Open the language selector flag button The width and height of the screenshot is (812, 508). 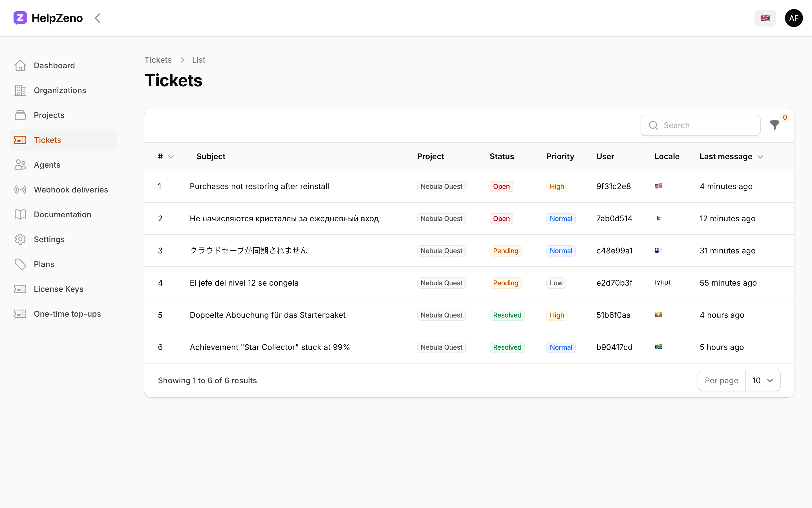point(765,18)
